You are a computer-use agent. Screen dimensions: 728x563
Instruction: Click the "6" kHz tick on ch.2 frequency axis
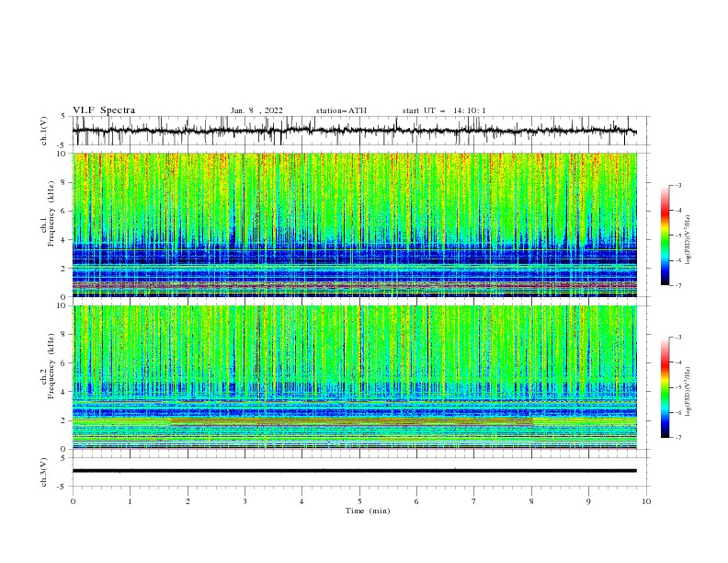click(x=64, y=363)
